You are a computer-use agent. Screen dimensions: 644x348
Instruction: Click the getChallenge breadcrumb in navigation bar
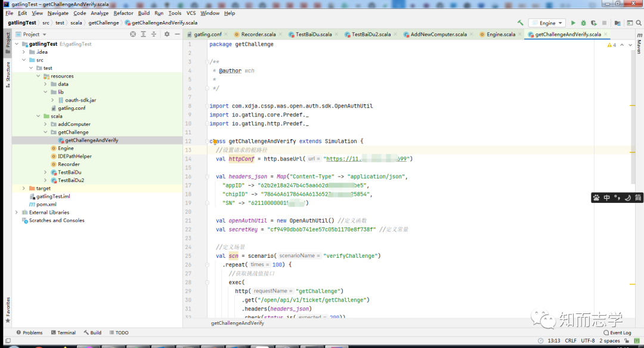pos(104,23)
